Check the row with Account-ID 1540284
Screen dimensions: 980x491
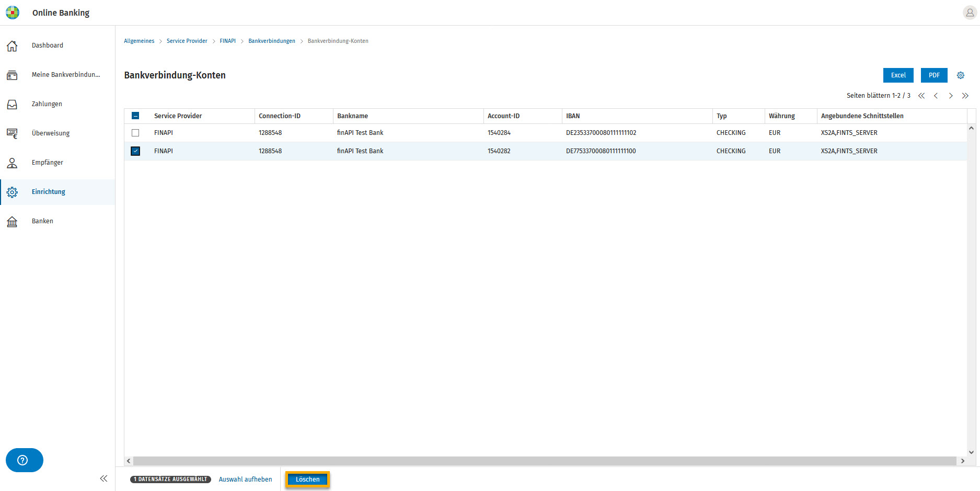click(135, 133)
